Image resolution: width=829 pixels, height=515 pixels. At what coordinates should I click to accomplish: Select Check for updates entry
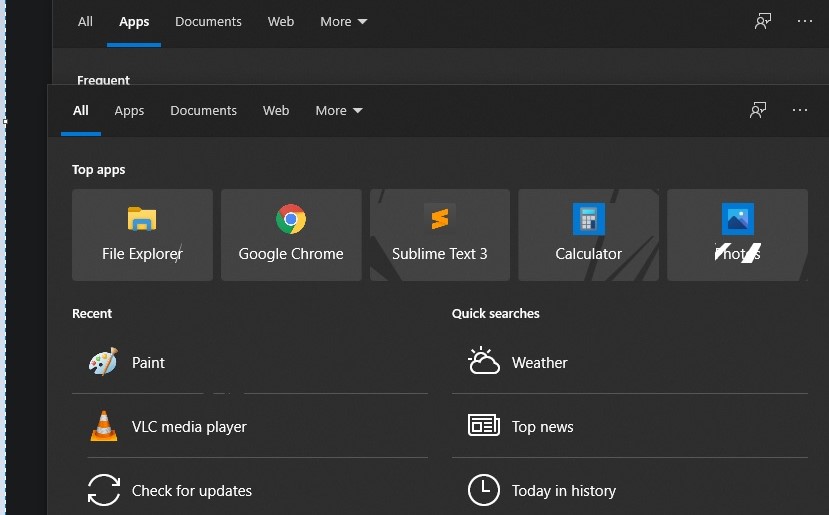(x=250, y=490)
